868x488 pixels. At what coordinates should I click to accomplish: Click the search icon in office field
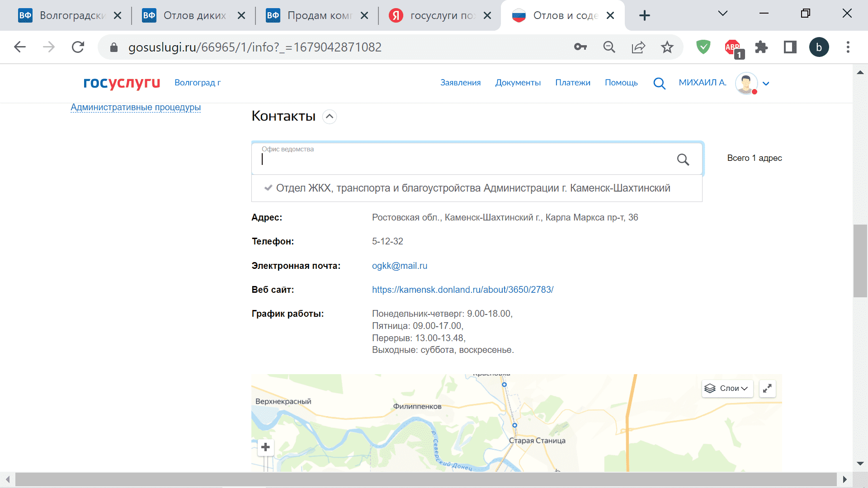click(683, 160)
